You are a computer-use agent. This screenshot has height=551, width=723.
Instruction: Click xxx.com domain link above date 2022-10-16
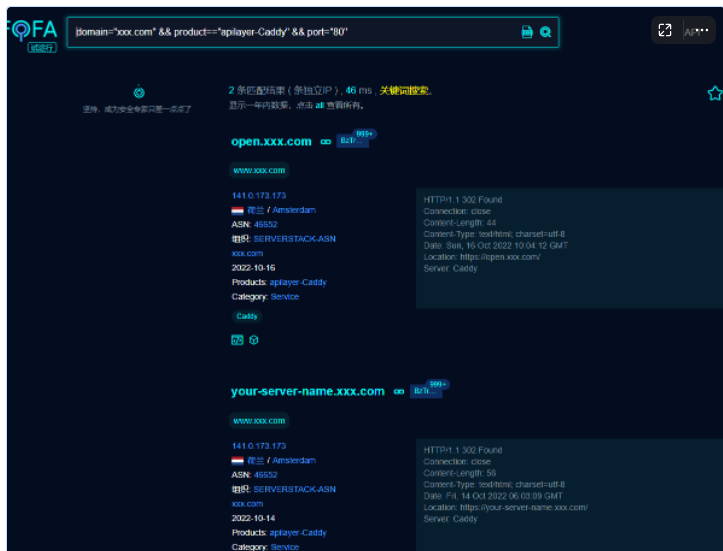(247, 254)
